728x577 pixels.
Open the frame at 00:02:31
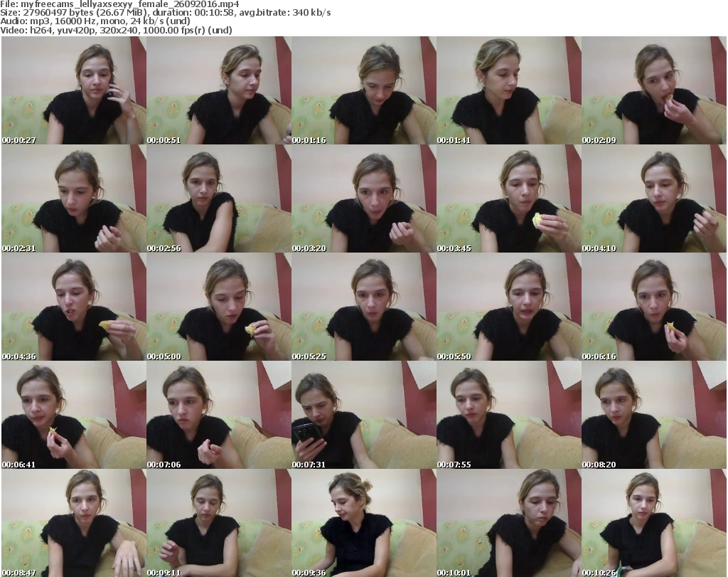tap(74, 198)
